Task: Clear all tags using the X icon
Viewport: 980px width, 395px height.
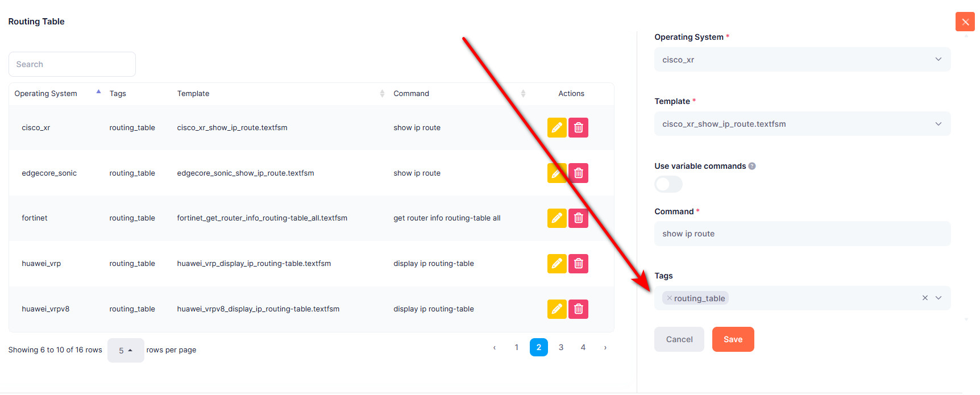Action: (x=925, y=298)
